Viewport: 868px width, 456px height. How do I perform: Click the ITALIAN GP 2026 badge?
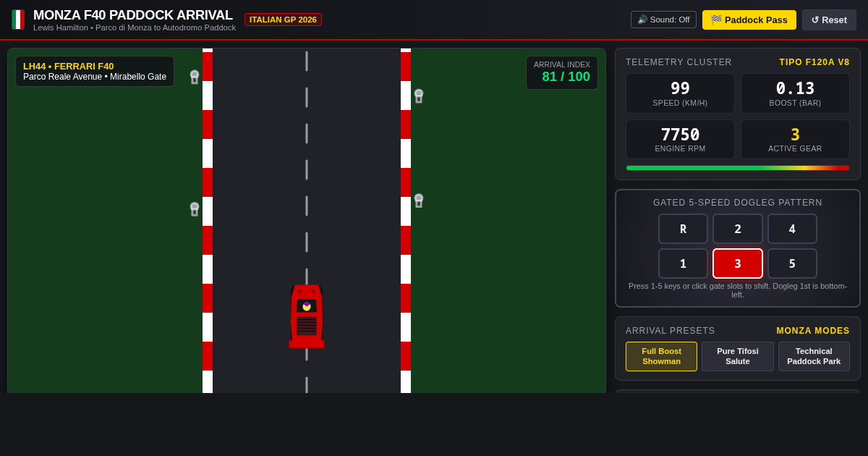283,20
